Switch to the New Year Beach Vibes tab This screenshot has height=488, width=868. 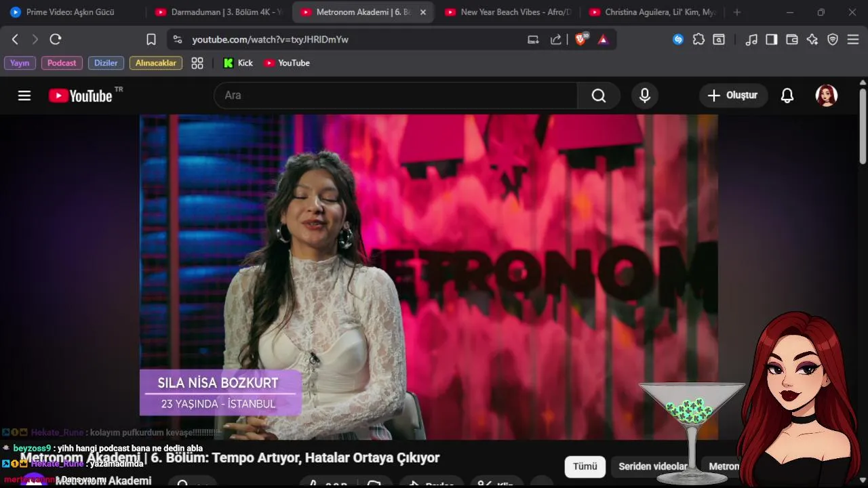[509, 12]
